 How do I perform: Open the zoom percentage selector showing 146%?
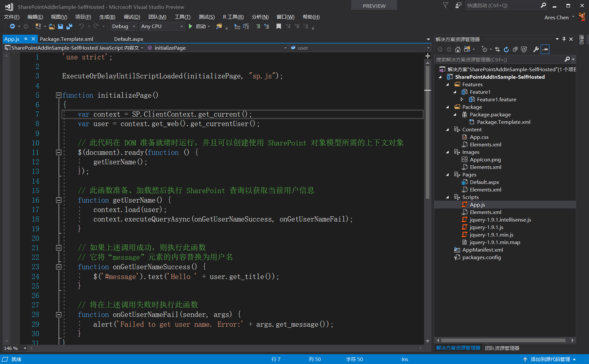pos(14,348)
